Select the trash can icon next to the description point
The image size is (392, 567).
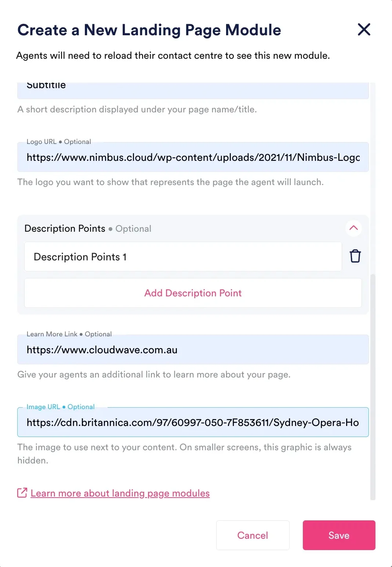pos(355,256)
